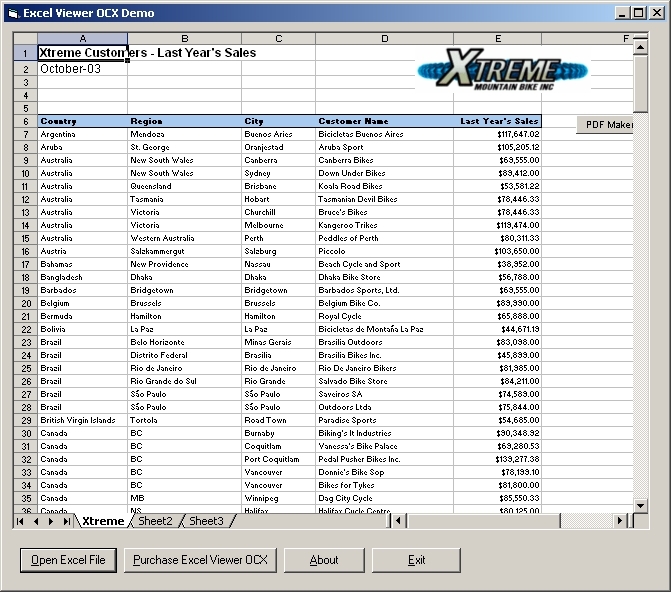Select the Last Year's Sales header cell
671x592 pixels.
coord(498,121)
